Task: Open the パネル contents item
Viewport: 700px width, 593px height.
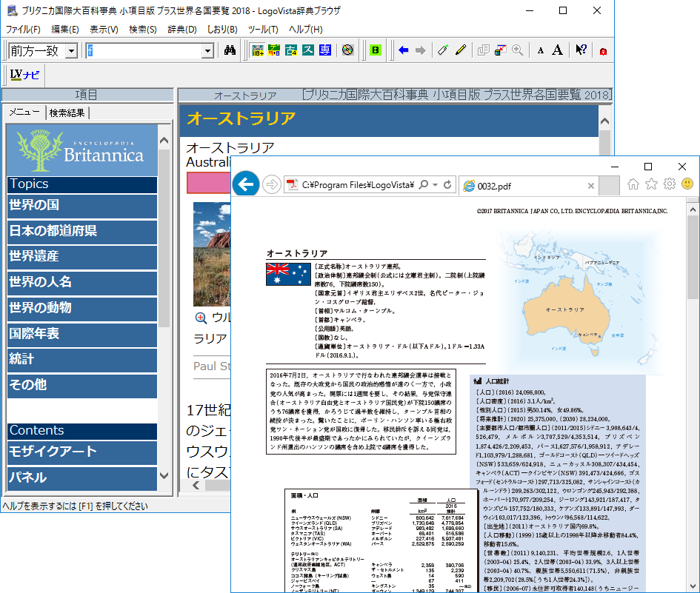Action: coord(82,478)
